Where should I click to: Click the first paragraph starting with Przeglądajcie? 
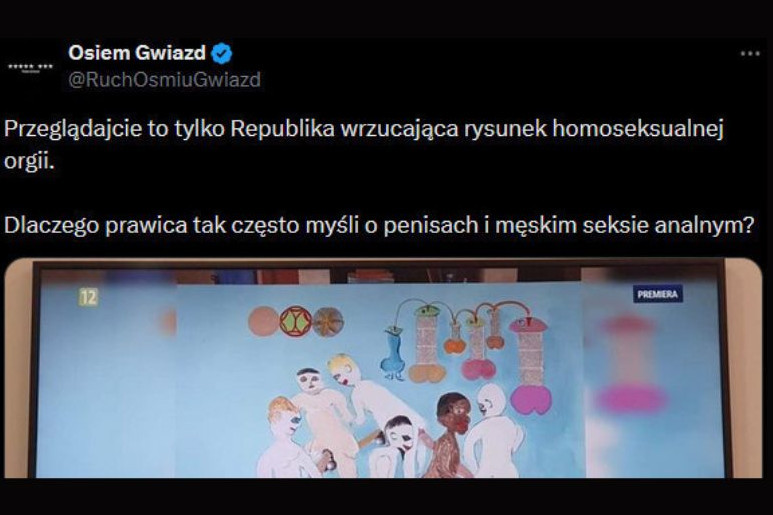point(363,145)
